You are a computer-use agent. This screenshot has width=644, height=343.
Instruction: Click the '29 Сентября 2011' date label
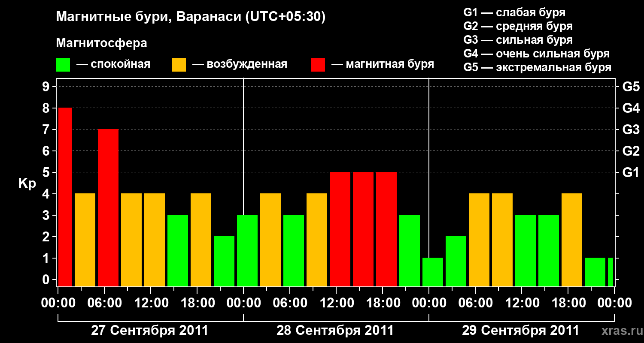[521, 331]
